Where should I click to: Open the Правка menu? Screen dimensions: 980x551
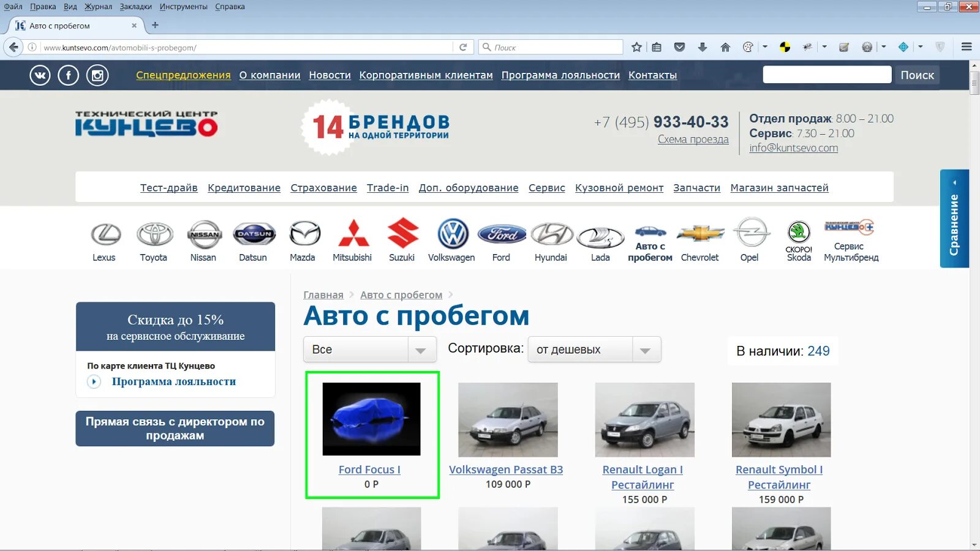43,7
